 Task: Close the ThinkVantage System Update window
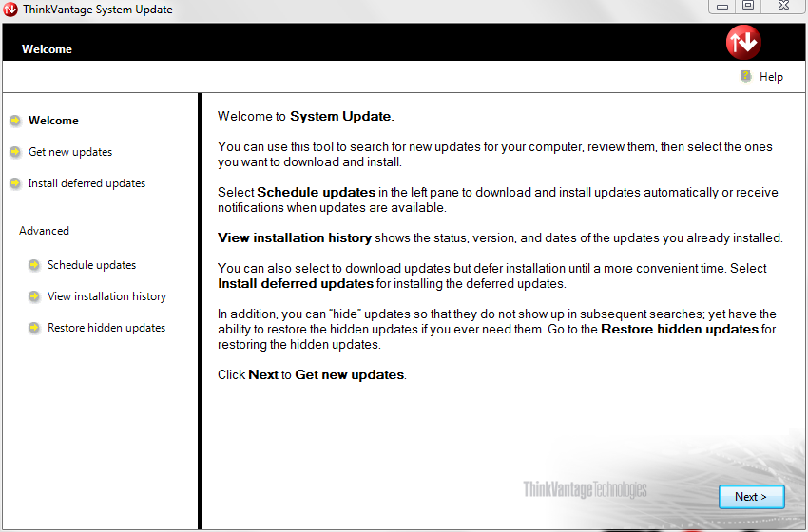pos(783,6)
